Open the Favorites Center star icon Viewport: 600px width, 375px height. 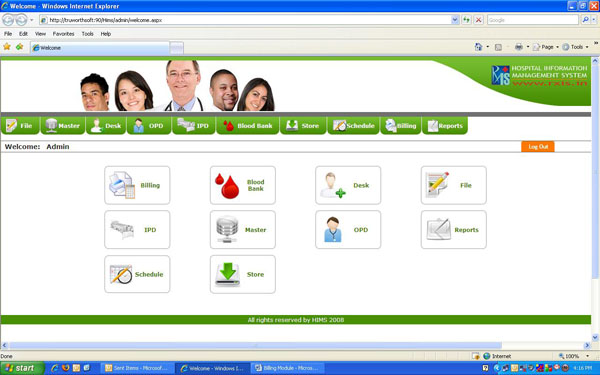[7, 47]
